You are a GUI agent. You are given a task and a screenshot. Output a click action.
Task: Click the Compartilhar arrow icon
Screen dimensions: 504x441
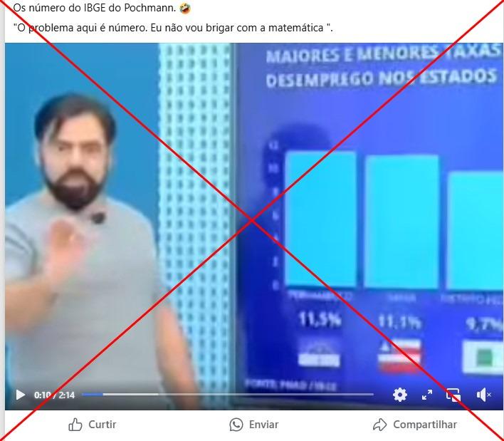pos(379,425)
